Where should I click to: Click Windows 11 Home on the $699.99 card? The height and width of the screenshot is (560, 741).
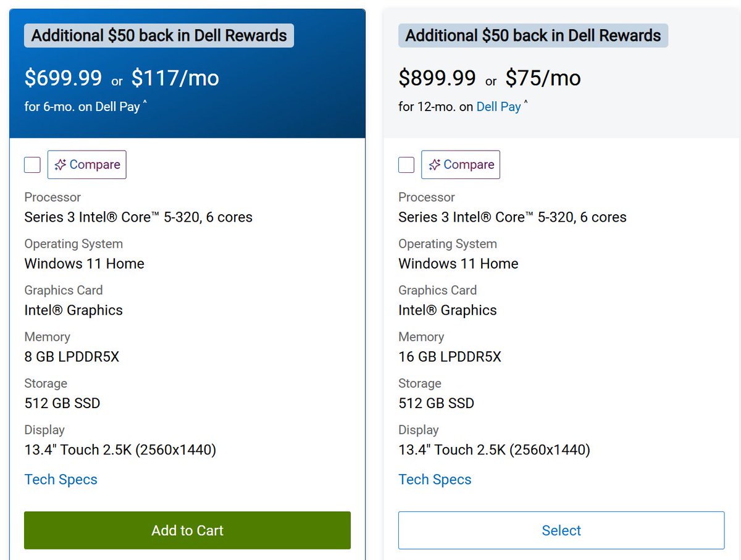[x=84, y=264]
